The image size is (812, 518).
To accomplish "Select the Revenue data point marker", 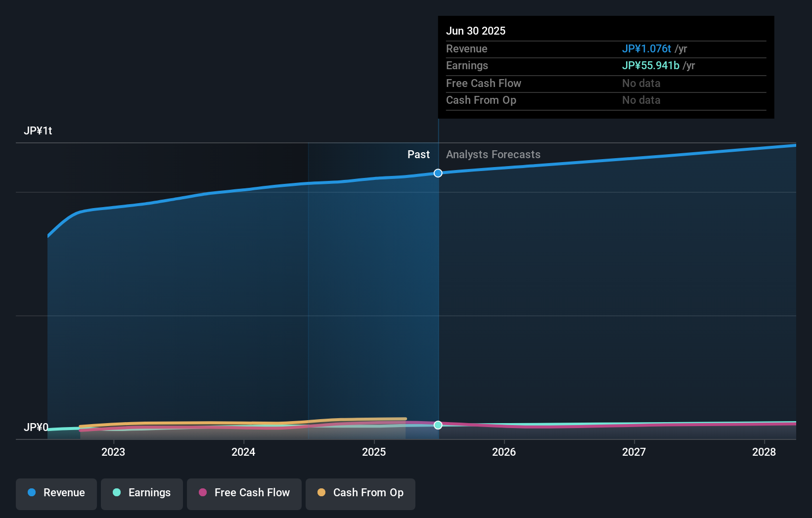I will click(438, 173).
